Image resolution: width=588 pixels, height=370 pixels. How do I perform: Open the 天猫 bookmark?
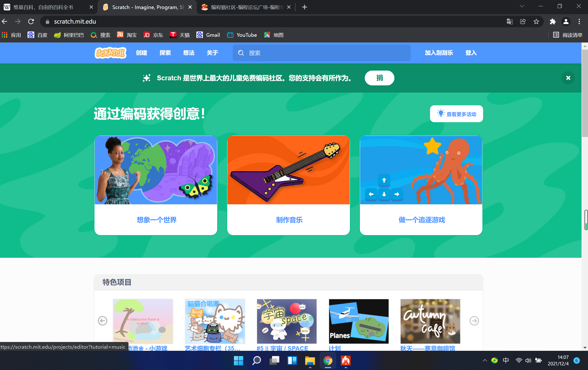(x=180, y=35)
